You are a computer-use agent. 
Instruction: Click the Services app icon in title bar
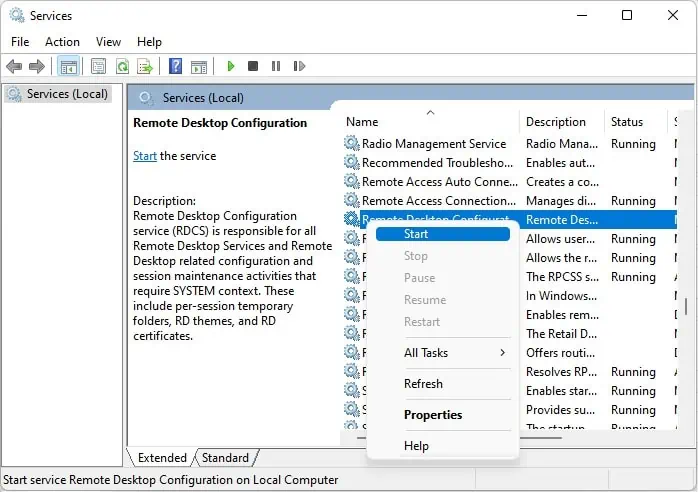(x=16, y=16)
